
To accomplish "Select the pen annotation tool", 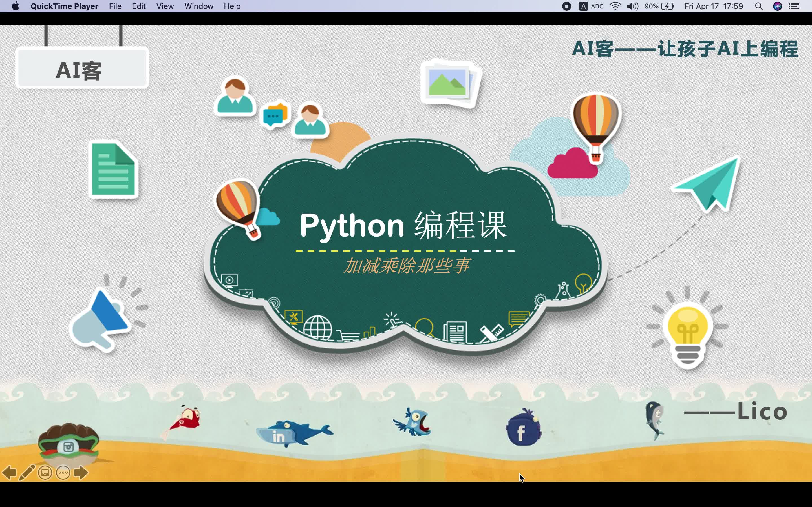I will tap(27, 473).
